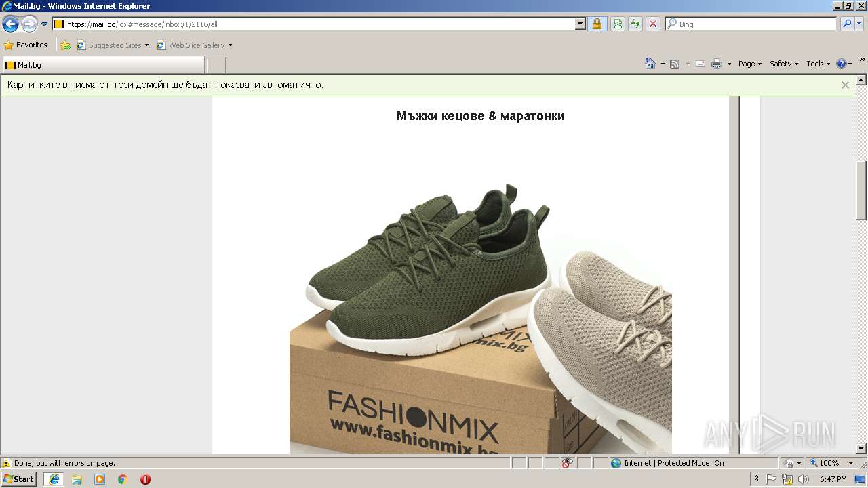Click the Мъжки кецове & маратонки heading
Viewport: 868px width, 488px height.
(x=480, y=116)
